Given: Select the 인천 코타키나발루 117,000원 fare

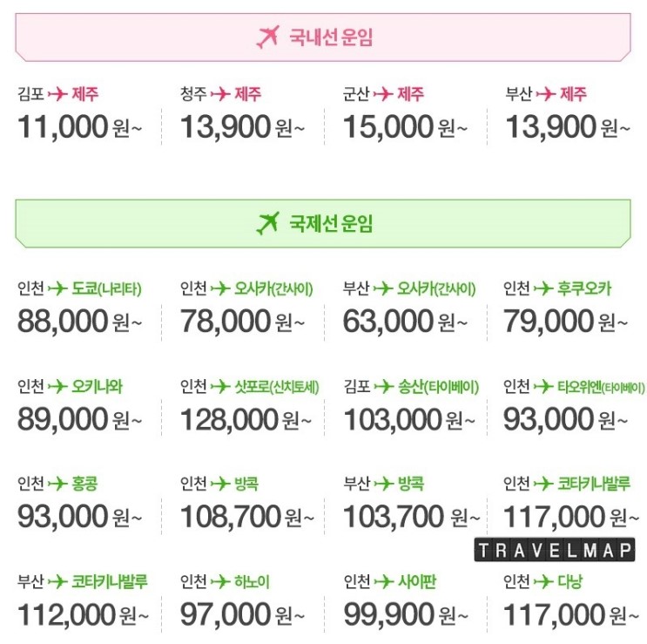Looking at the screenshot, I should (x=571, y=504).
